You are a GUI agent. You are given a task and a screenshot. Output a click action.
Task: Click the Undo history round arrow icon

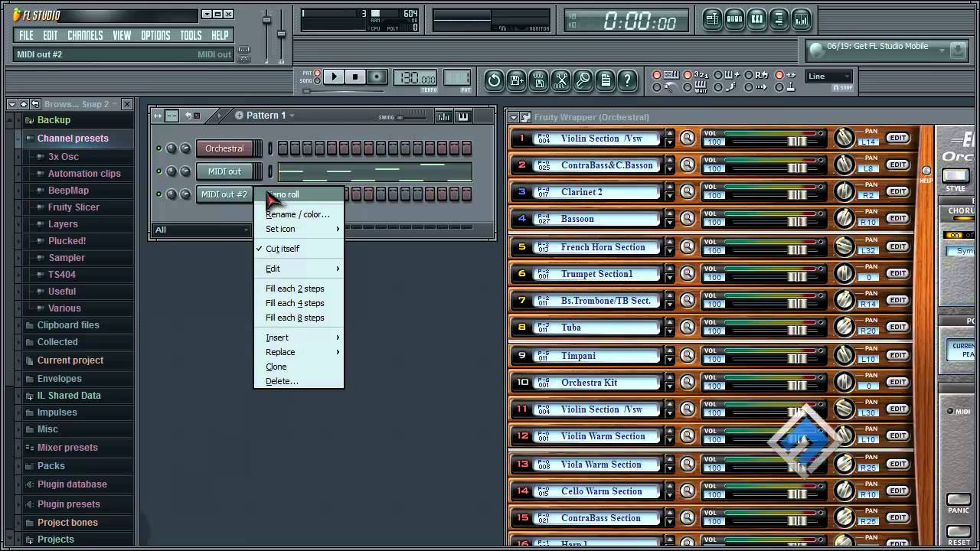click(494, 80)
